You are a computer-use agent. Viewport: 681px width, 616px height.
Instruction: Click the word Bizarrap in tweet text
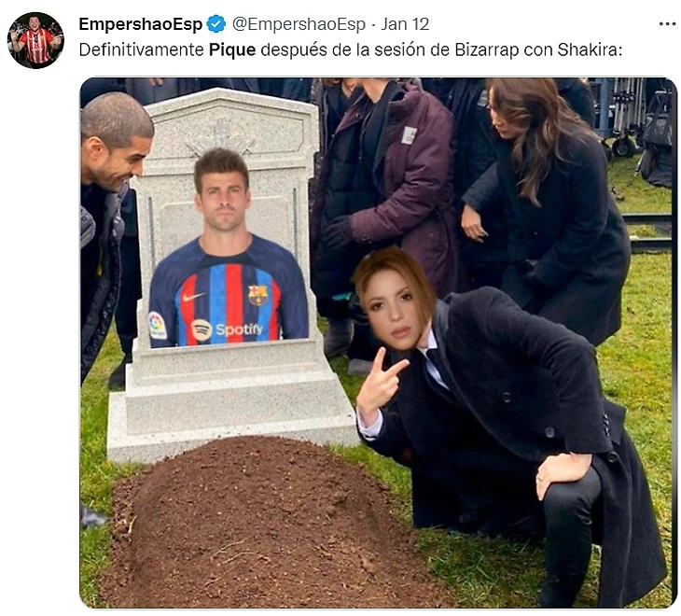click(x=486, y=50)
